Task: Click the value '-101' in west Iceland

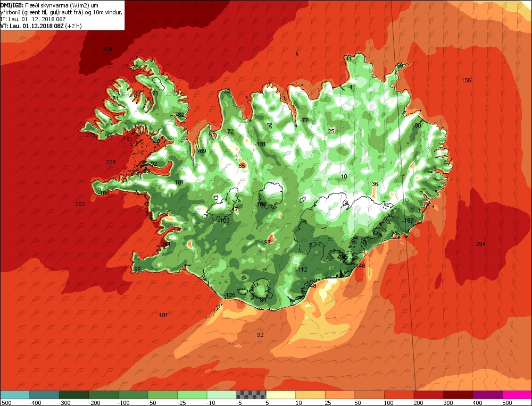Action: (178, 182)
